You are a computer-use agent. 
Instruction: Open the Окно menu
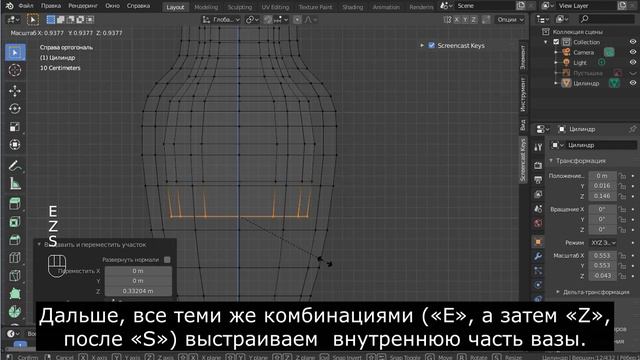(x=113, y=6)
